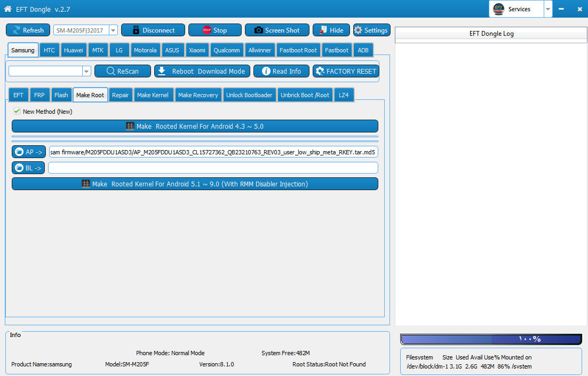Open the Flash sub-tab
This screenshot has width=588, height=376.
tap(61, 95)
